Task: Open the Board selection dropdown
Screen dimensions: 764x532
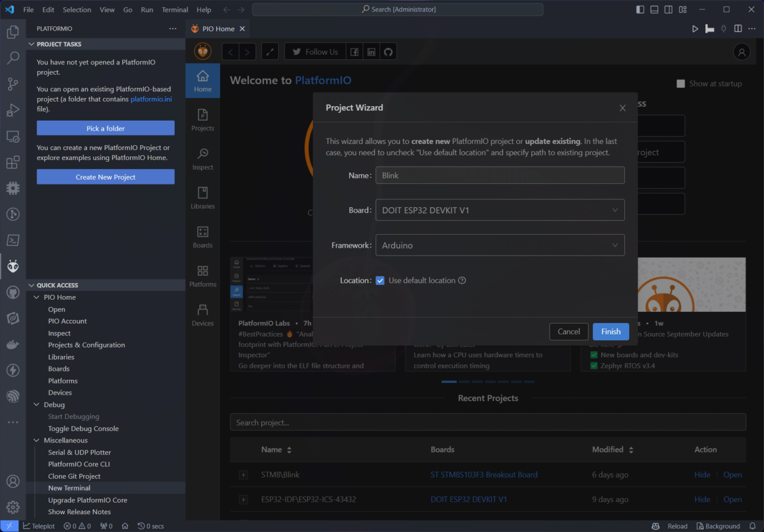Action: pos(500,210)
